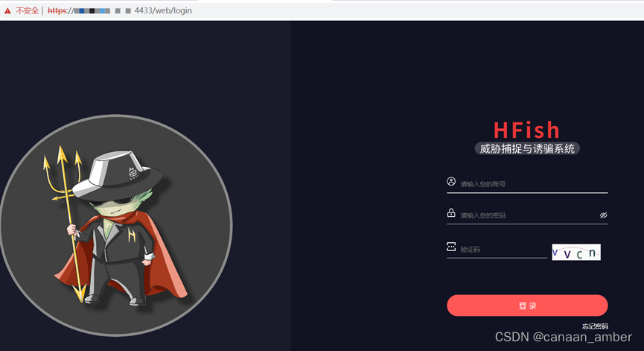Click the 威胁捕捉与诱骗系统 subtitle badge

tap(527, 148)
